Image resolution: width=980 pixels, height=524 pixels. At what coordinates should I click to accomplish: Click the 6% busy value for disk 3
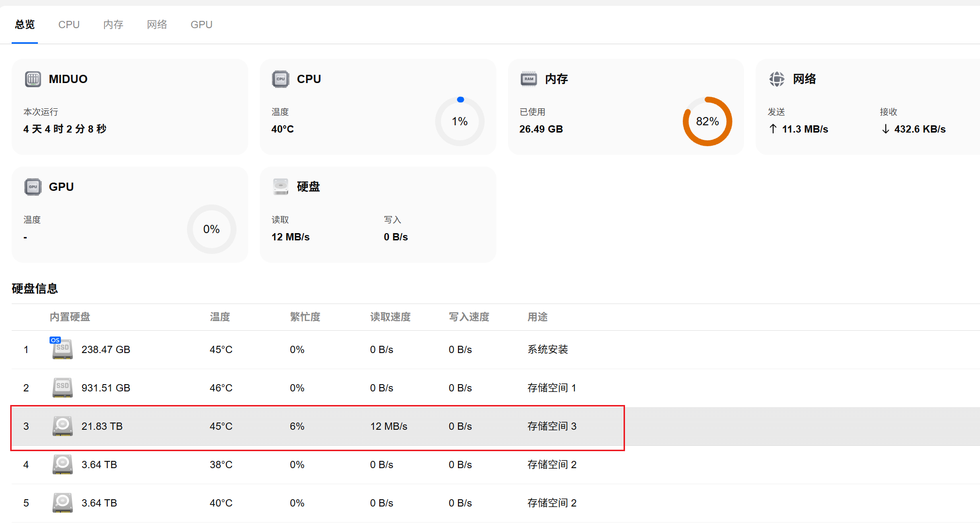pyautogui.click(x=297, y=426)
